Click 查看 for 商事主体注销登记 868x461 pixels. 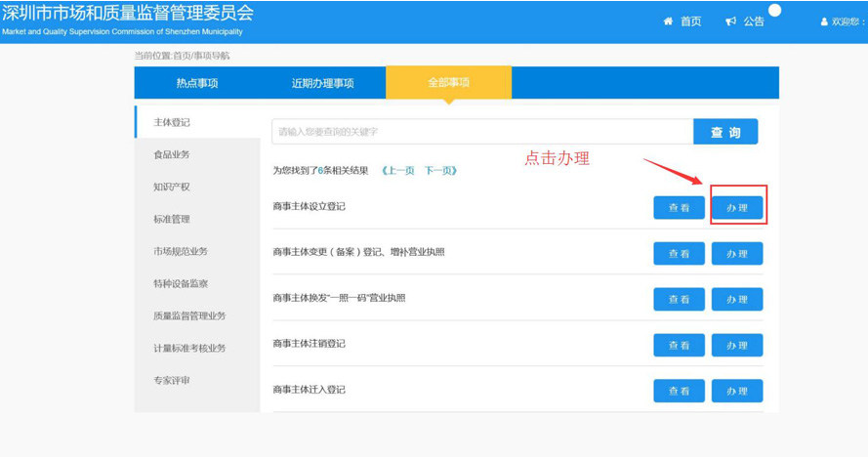(679, 346)
